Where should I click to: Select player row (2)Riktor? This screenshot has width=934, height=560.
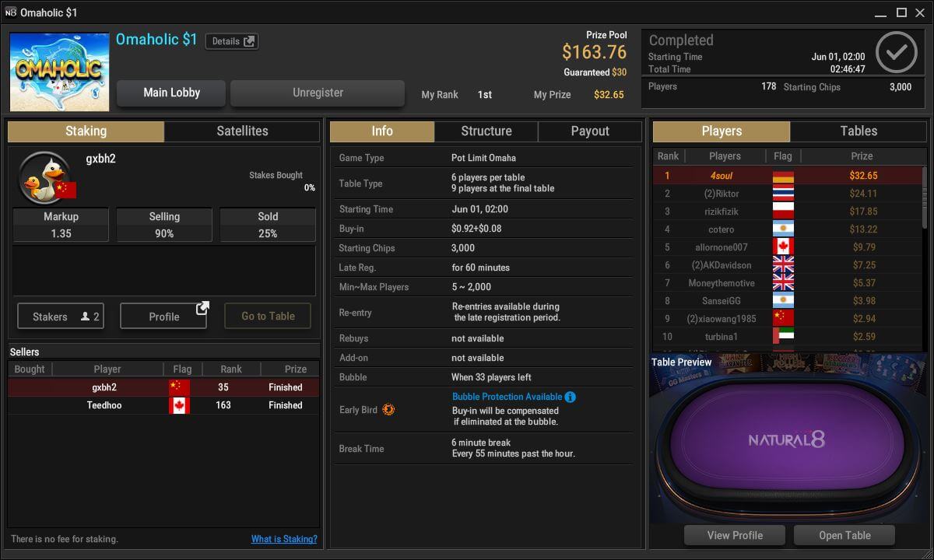coord(787,194)
